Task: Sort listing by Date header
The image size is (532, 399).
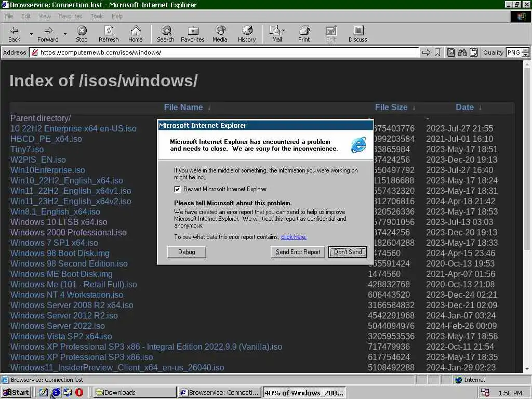Action: pos(464,107)
